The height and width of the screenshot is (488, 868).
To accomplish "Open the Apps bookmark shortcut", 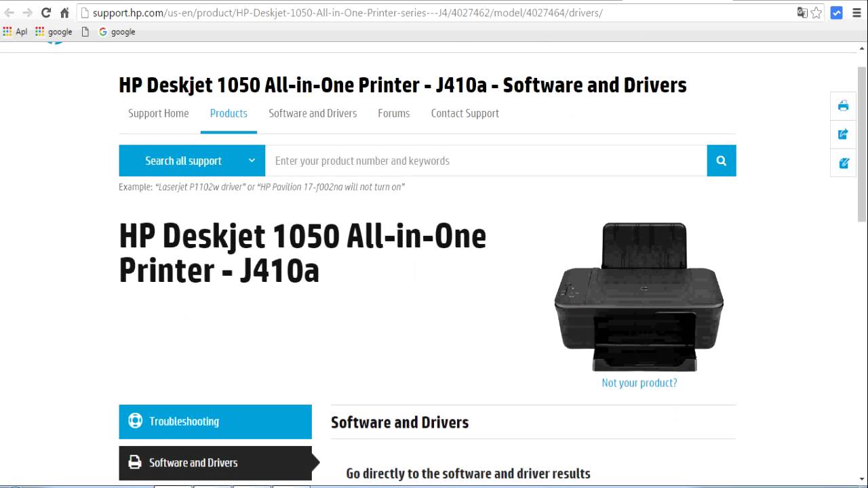I will point(15,32).
